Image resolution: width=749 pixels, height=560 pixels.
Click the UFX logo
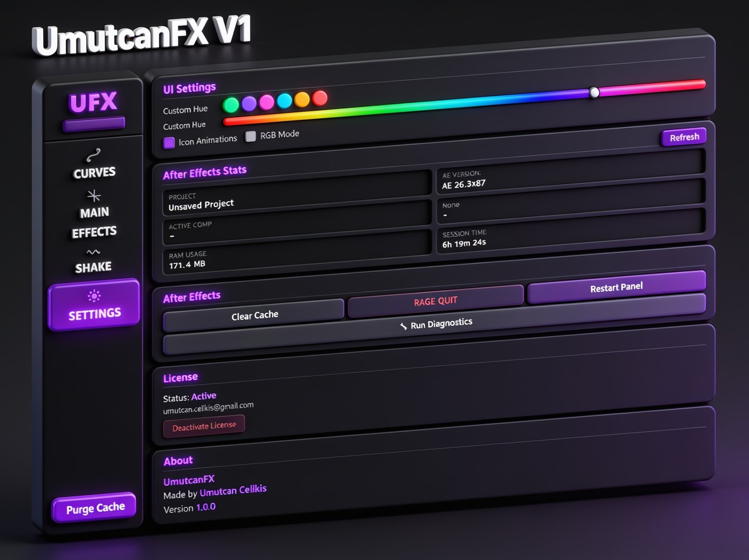click(x=93, y=102)
